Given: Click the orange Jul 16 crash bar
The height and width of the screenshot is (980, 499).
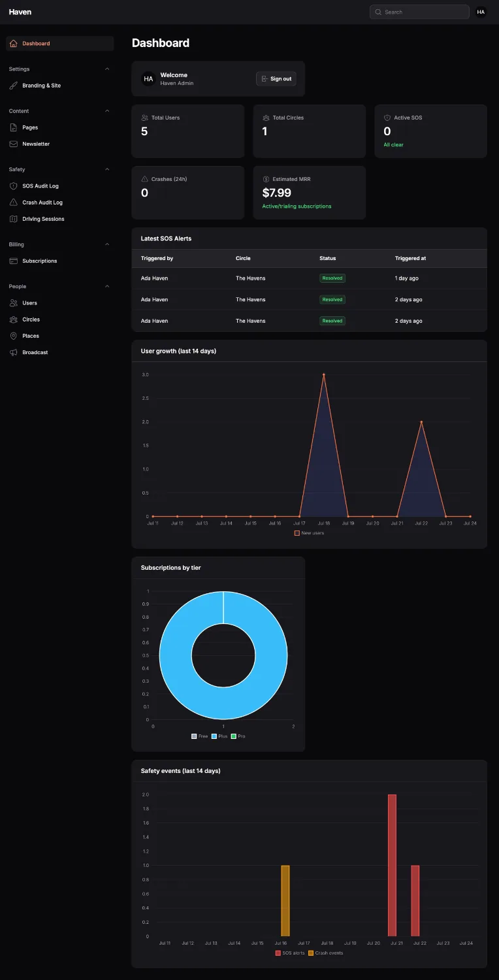Looking at the screenshot, I should [285, 901].
